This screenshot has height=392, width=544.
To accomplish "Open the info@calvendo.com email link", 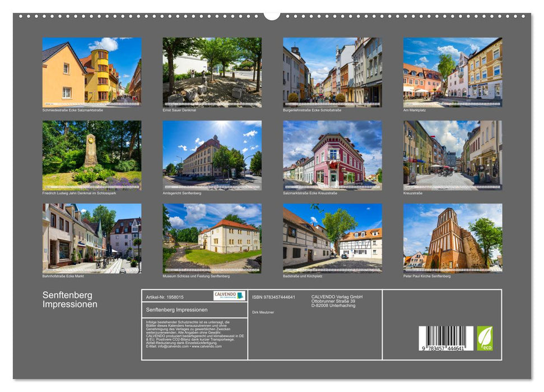I will tap(171, 346).
